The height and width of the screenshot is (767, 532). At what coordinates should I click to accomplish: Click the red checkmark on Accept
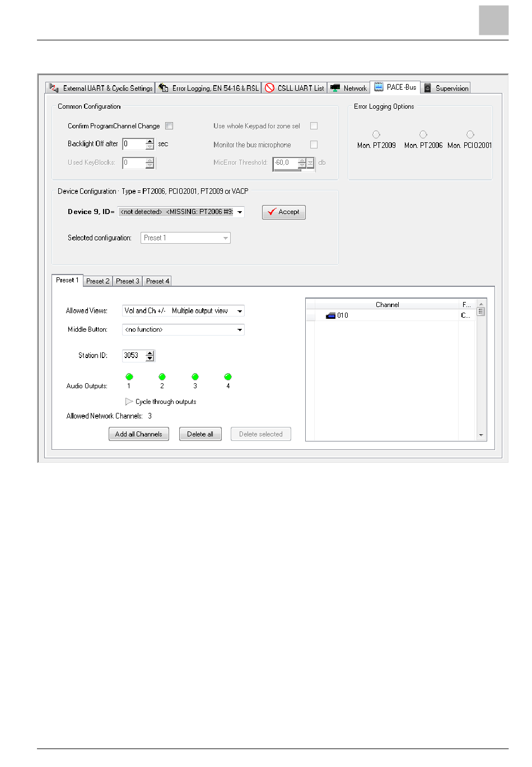272,212
